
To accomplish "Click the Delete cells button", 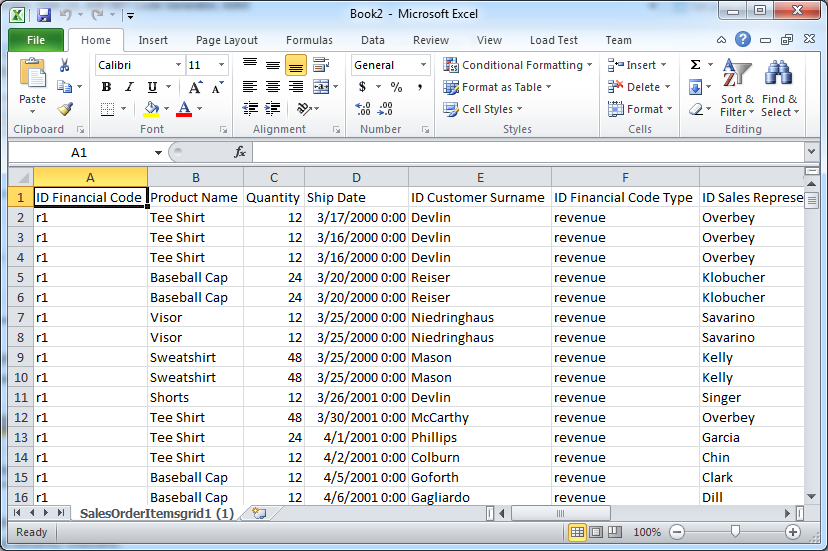I will (638, 87).
